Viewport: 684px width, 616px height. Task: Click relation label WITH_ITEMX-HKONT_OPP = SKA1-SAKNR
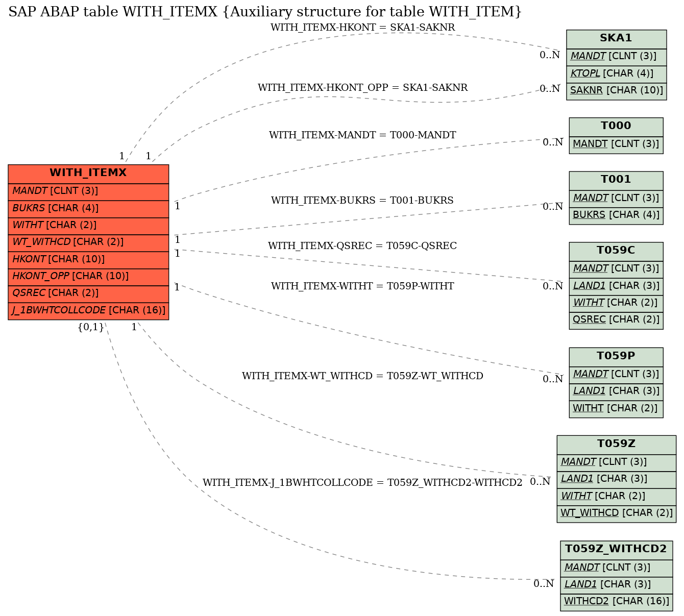pos(362,88)
